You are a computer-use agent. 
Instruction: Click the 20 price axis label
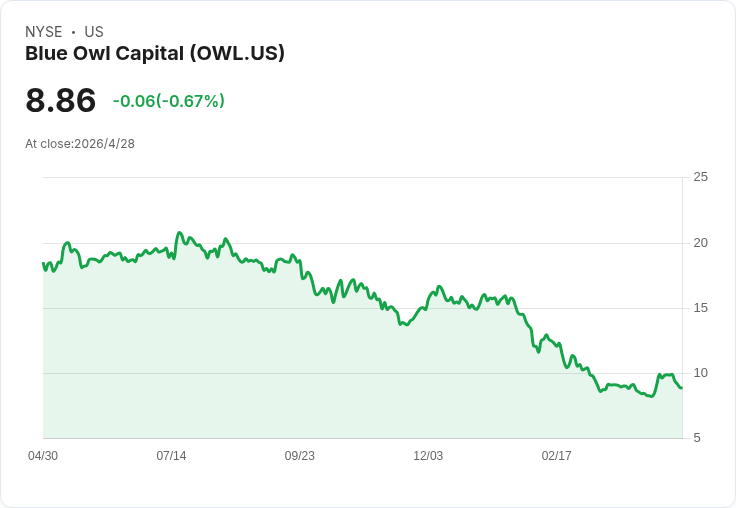[x=700, y=243]
